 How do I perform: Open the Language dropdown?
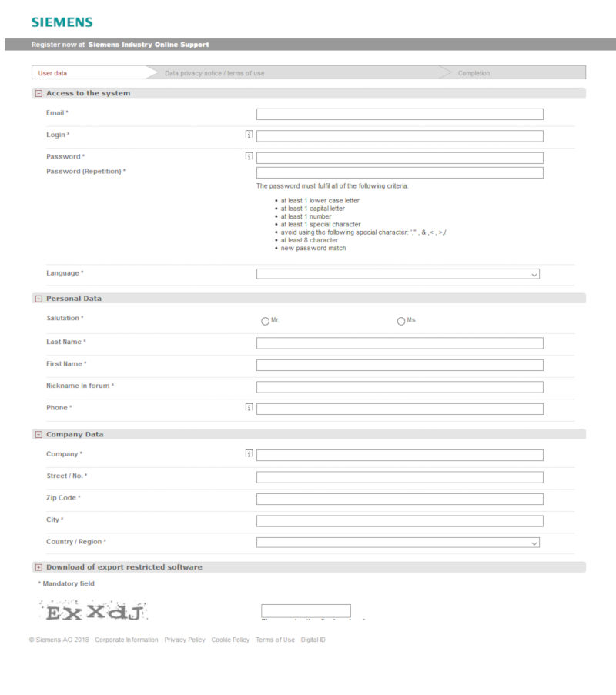pos(398,274)
